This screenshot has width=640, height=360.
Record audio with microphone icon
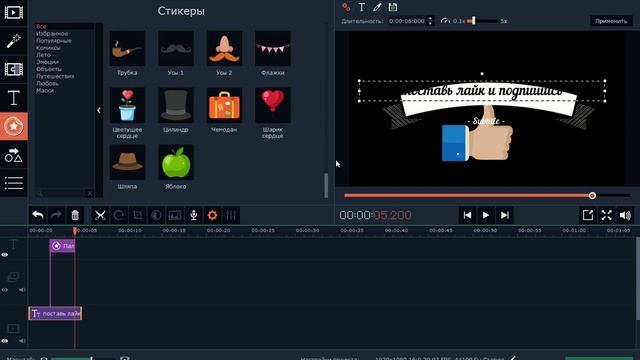194,215
